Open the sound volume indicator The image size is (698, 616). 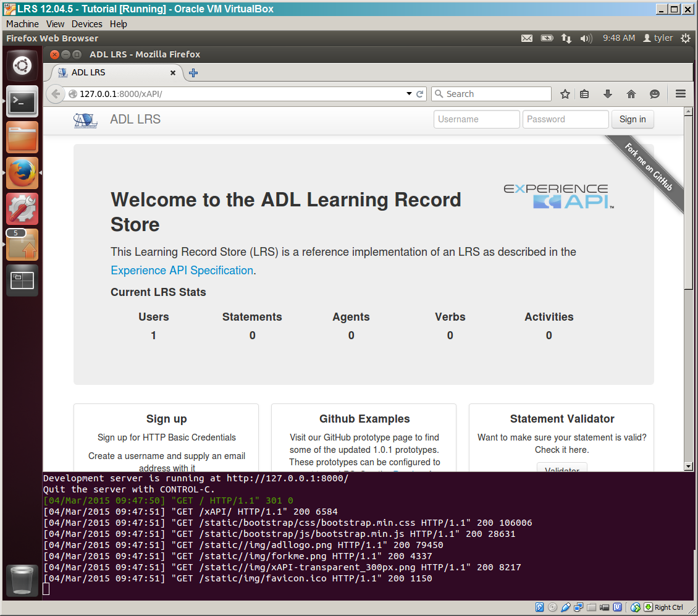pyautogui.click(x=586, y=38)
